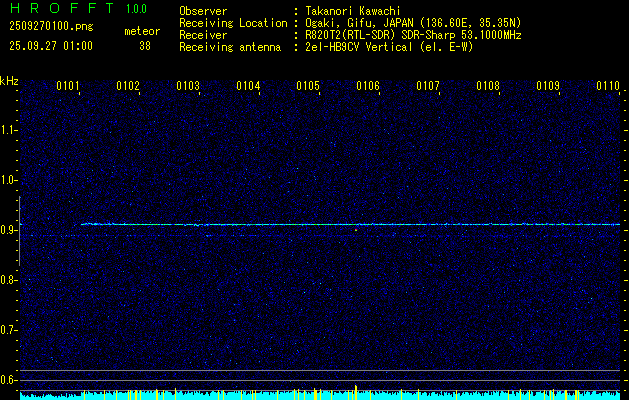Click the observer name Takanori Kawachi
Screen dimensions: 629x400
352,11
